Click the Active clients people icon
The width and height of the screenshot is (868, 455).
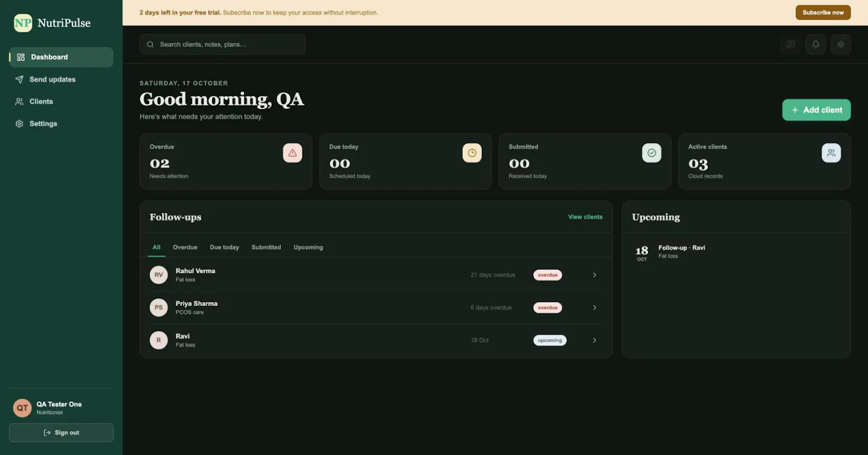pos(831,153)
